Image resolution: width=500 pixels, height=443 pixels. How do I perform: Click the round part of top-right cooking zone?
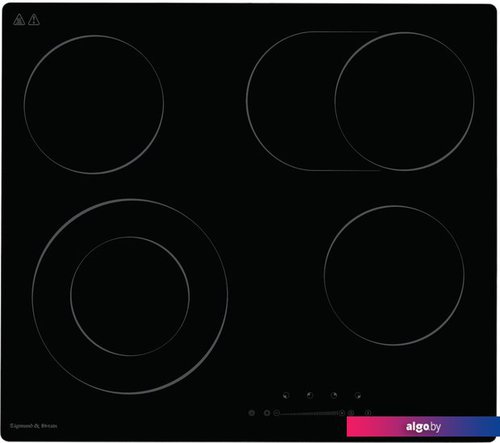point(404,101)
